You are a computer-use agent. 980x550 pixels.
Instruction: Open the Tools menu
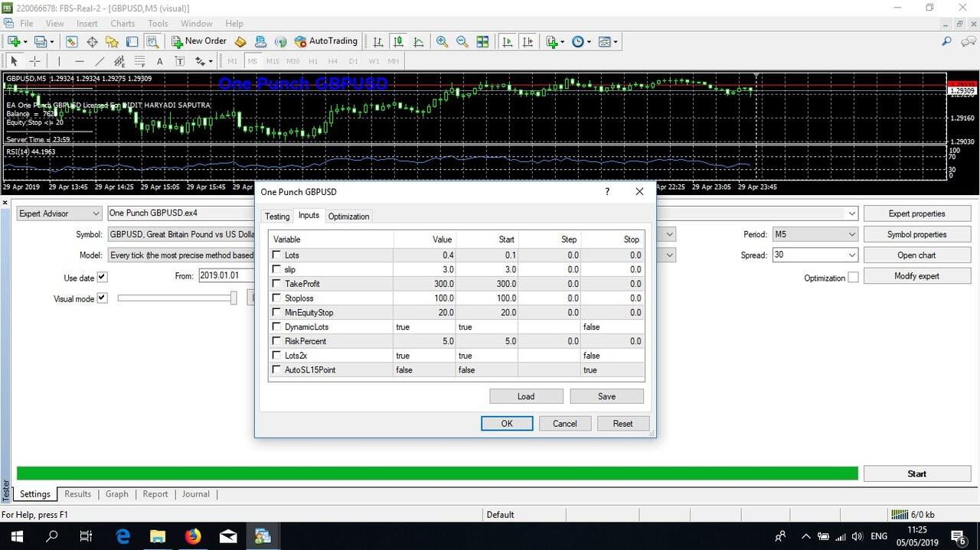(158, 24)
